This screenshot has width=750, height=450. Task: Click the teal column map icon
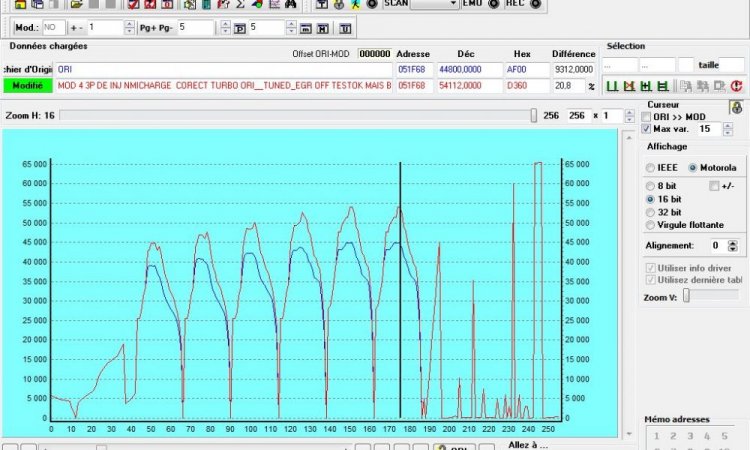pyautogui.click(x=207, y=4)
